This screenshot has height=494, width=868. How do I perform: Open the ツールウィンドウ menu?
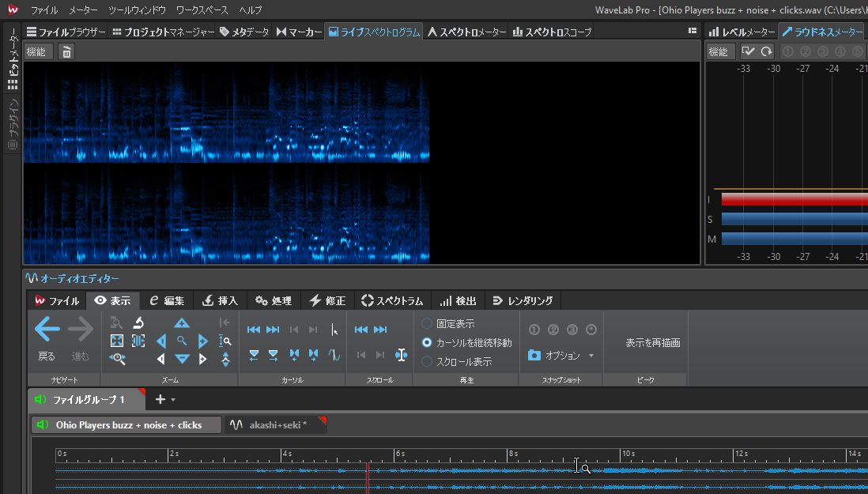click(138, 10)
